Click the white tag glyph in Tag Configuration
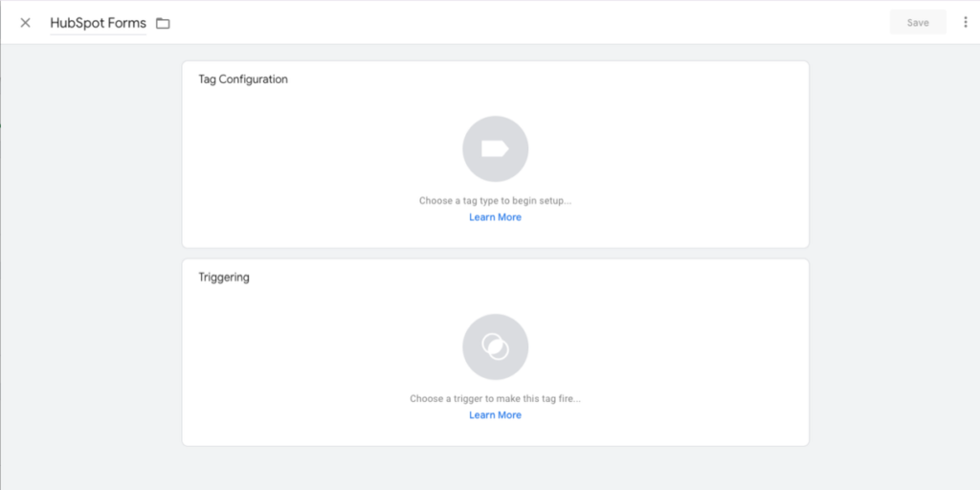 [x=495, y=149]
